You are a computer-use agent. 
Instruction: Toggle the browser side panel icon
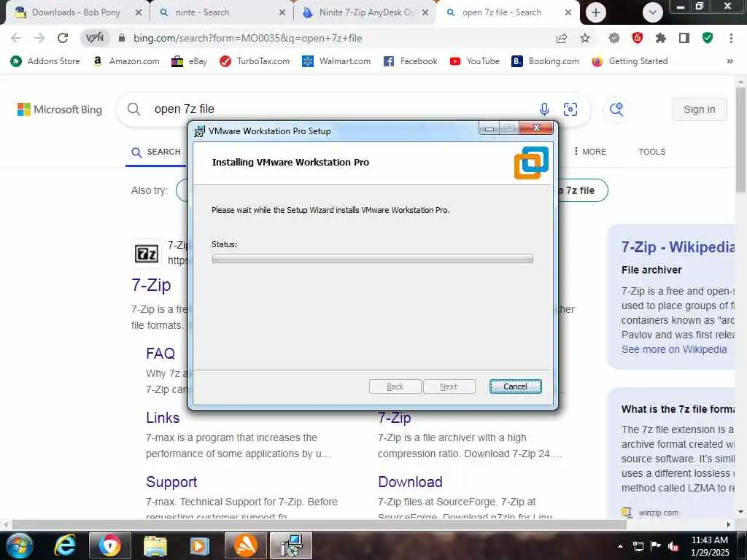point(684,38)
